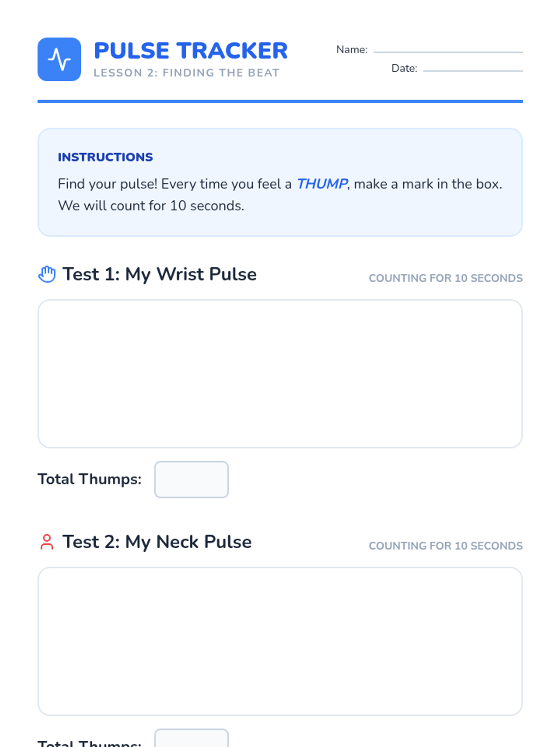560x747 pixels.
Task: Click the red person icon beside Test 2
Action: [x=47, y=542]
